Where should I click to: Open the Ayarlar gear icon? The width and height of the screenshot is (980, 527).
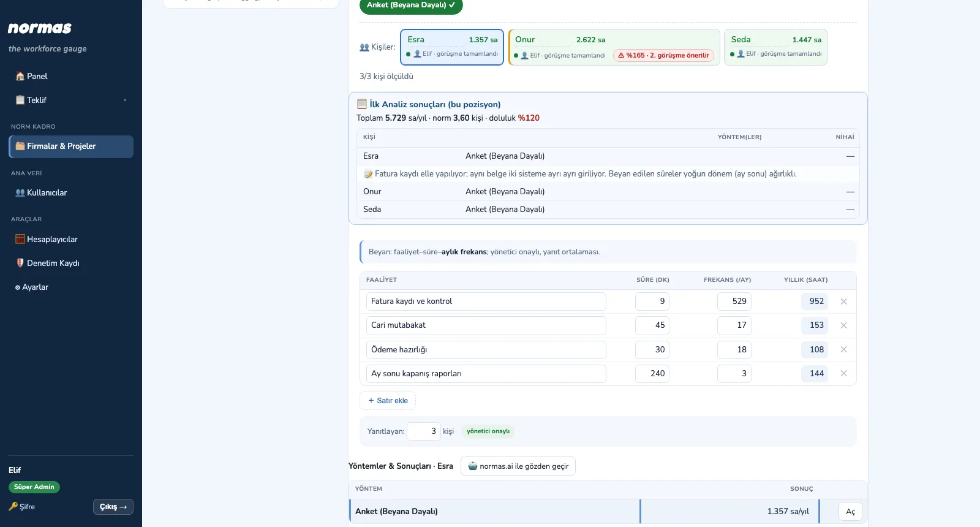coord(18,287)
